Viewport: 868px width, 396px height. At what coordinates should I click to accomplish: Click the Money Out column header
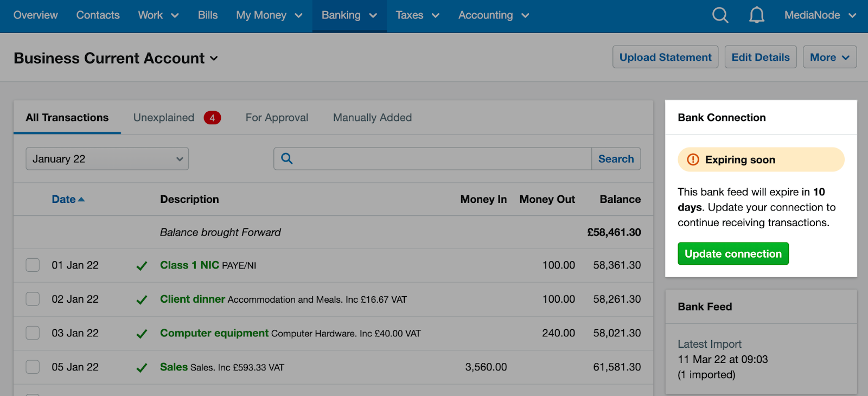(x=547, y=200)
